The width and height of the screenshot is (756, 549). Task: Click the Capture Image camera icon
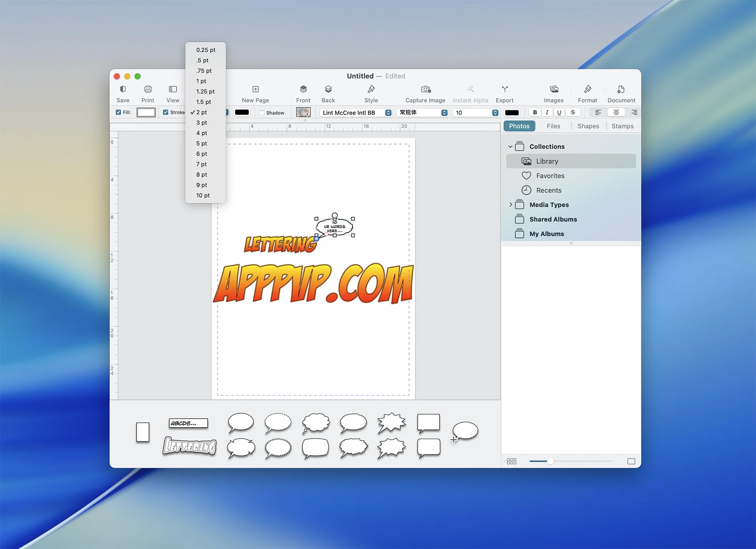coord(425,89)
